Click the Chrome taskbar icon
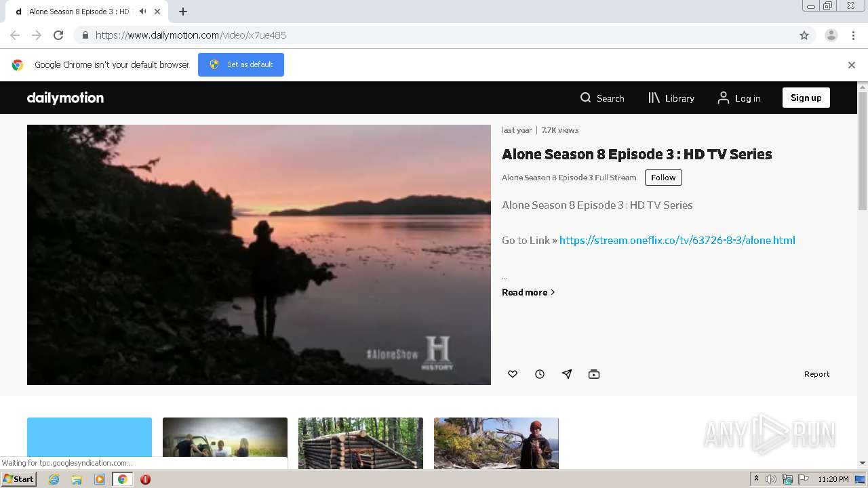This screenshot has width=868, height=488. pyautogui.click(x=122, y=479)
